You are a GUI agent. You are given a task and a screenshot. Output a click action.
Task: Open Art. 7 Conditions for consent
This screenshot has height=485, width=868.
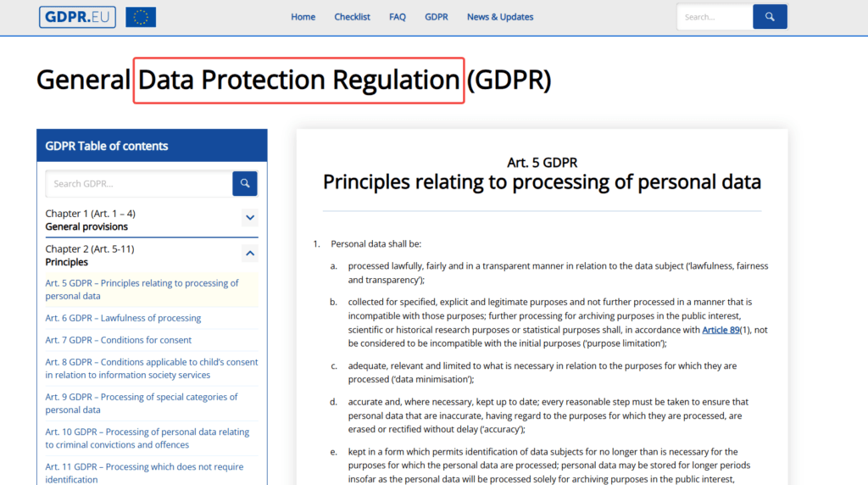tap(119, 340)
